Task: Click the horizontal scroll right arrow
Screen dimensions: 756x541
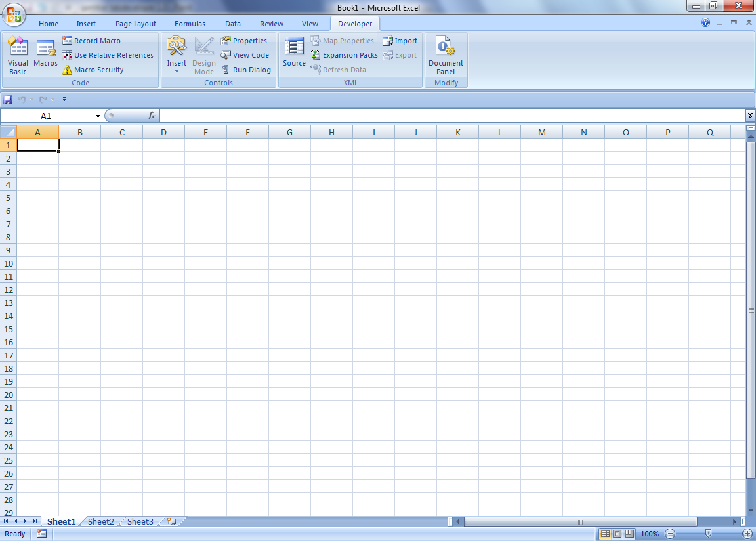Action: point(734,522)
